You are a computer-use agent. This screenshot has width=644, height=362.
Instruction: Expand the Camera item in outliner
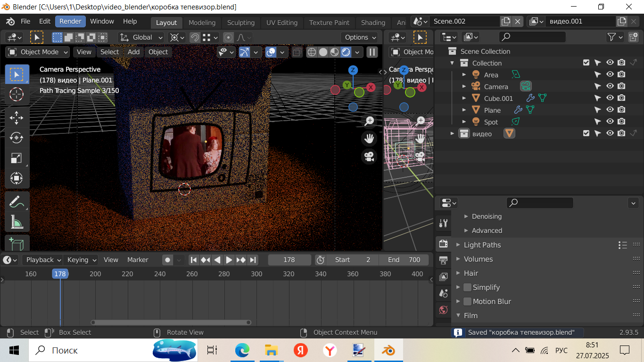pyautogui.click(x=464, y=87)
